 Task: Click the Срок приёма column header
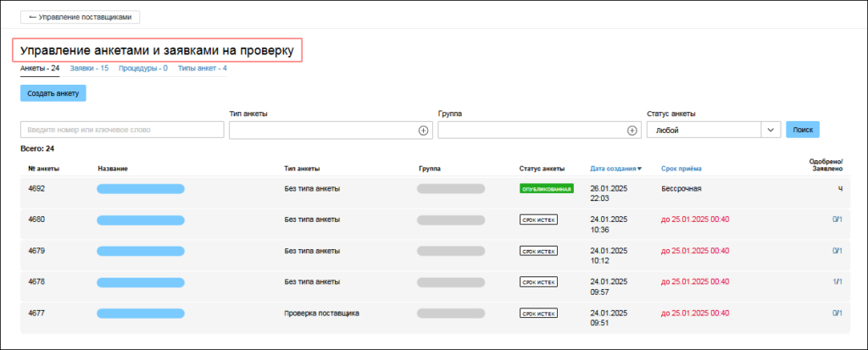pyautogui.click(x=682, y=168)
